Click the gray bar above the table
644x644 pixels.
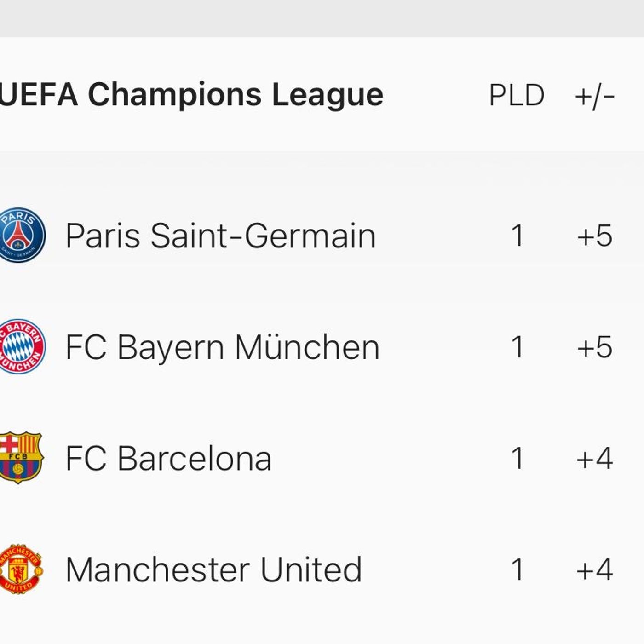[x=322, y=18]
